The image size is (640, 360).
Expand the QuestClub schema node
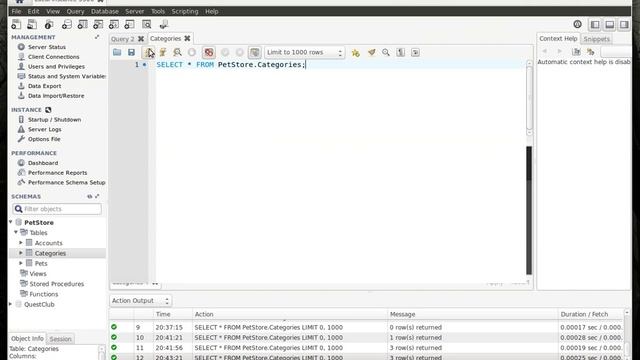(x=11, y=304)
